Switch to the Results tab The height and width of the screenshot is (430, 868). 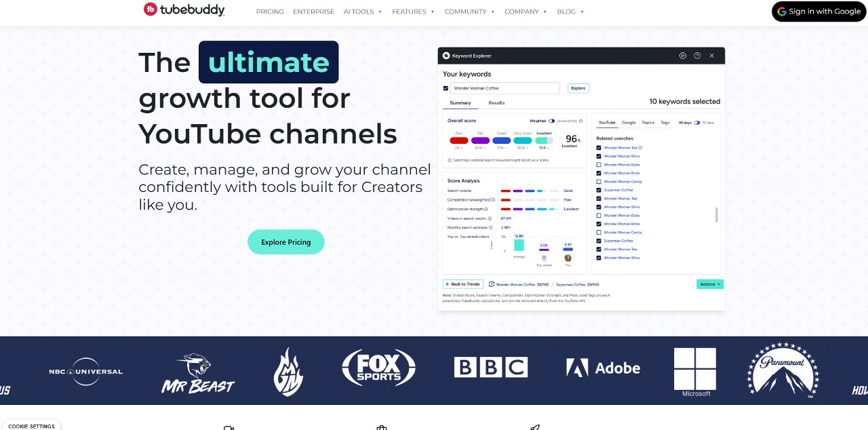tap(496, 103)
